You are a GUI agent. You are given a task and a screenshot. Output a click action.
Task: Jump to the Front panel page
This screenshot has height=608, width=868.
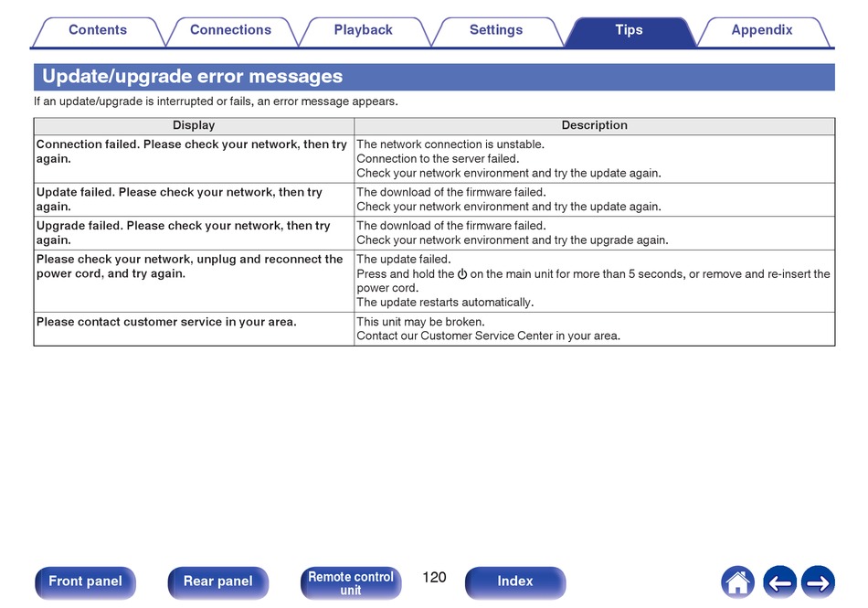pos(85,582)
